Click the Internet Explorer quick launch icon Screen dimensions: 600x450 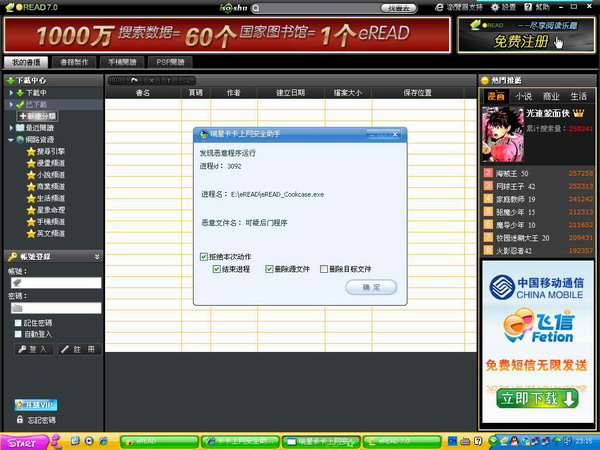[x=103, y=441]
